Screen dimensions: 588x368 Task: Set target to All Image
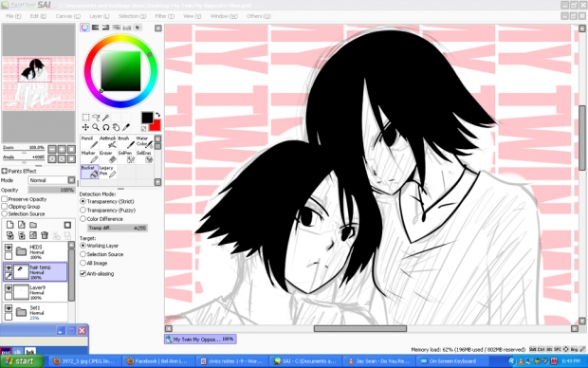[x=83, y=263]
